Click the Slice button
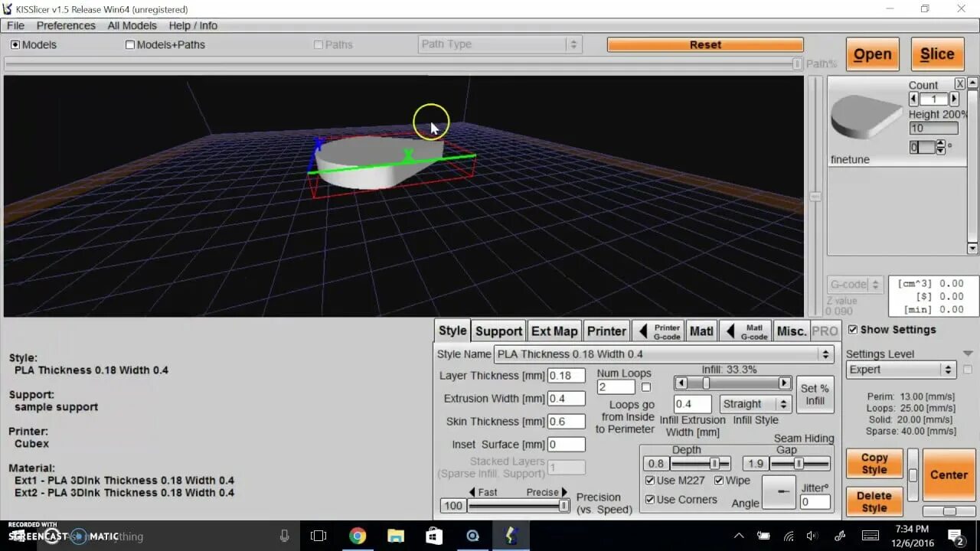 pos(937,54)
